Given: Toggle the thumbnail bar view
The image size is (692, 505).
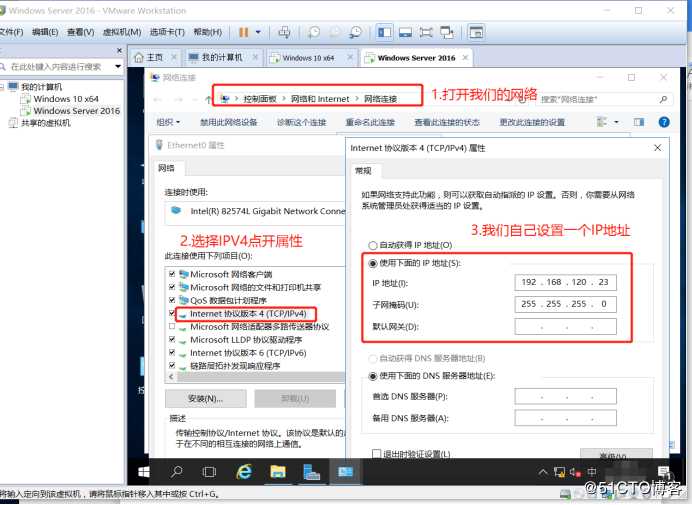Looking at the screenshot, I should [x=405, y=32].
